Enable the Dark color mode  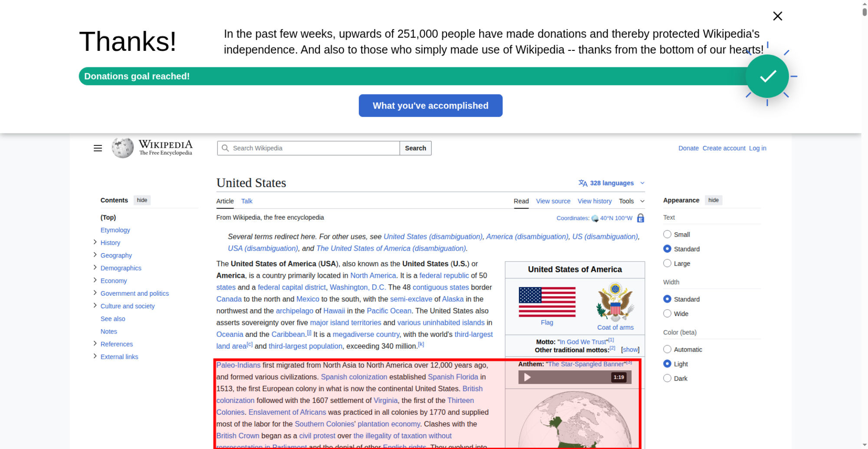(667, 378)
